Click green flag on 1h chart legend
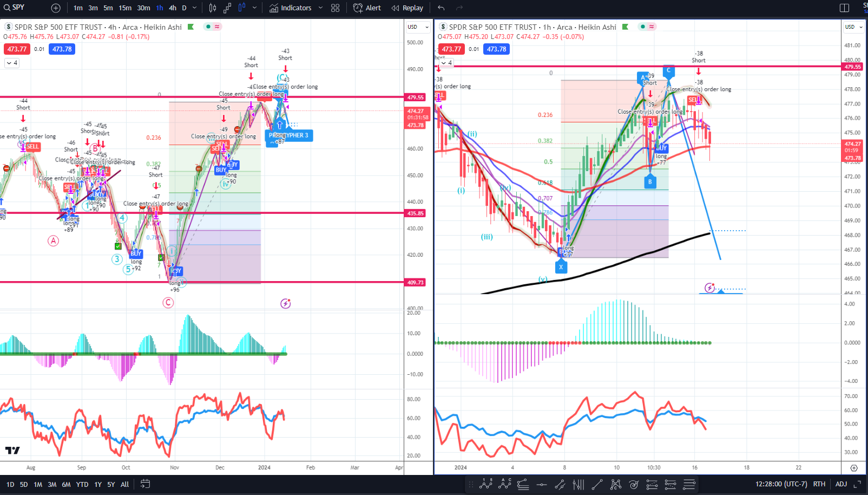The height and width of the screenshot is (495, 868). tap(625, 27)
